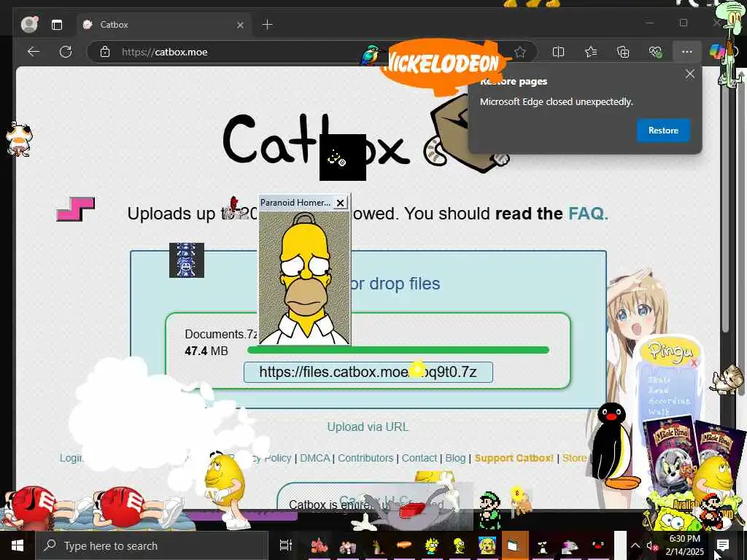Open the Homer Simpson taskbar app
747x560 pixels.
[x=460, y=545]
